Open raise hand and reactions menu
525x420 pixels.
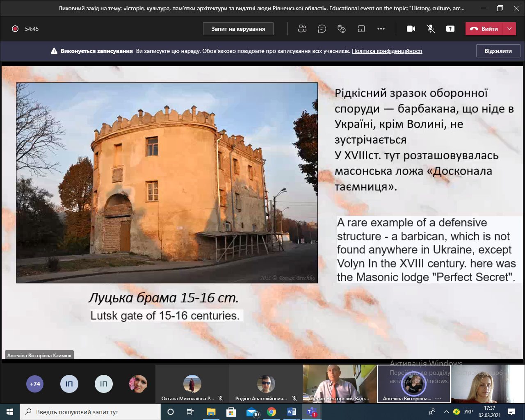(x=341, y=29)
